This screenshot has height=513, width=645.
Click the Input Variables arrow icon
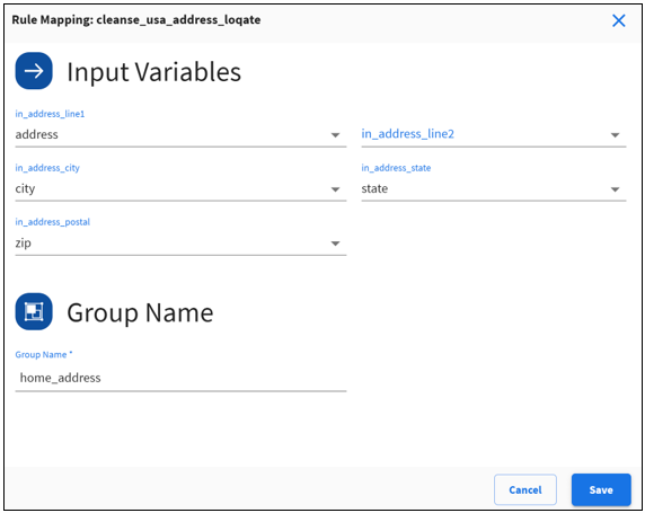click(34, 71)
